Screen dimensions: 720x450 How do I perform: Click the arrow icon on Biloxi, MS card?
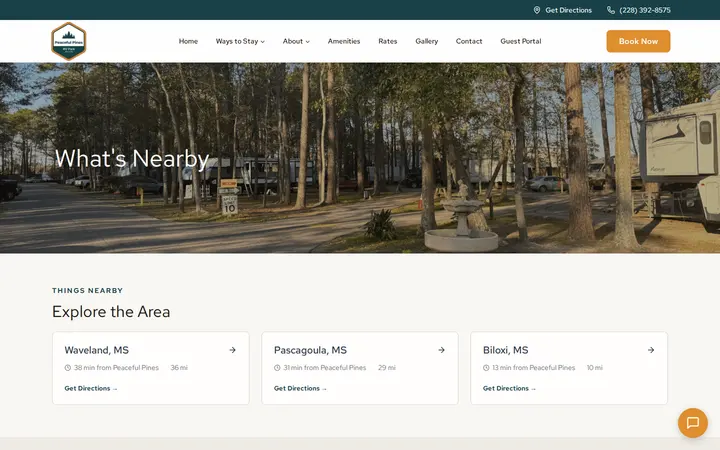point(651,350)
